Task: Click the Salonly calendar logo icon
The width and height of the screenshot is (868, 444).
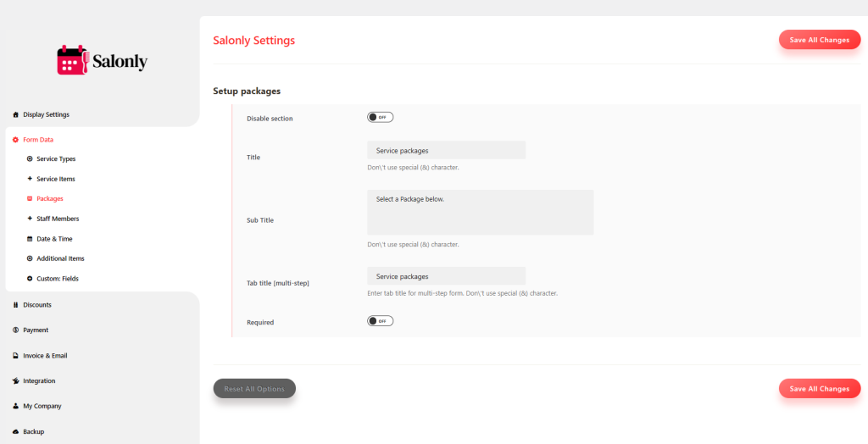Action: (72, 61)
